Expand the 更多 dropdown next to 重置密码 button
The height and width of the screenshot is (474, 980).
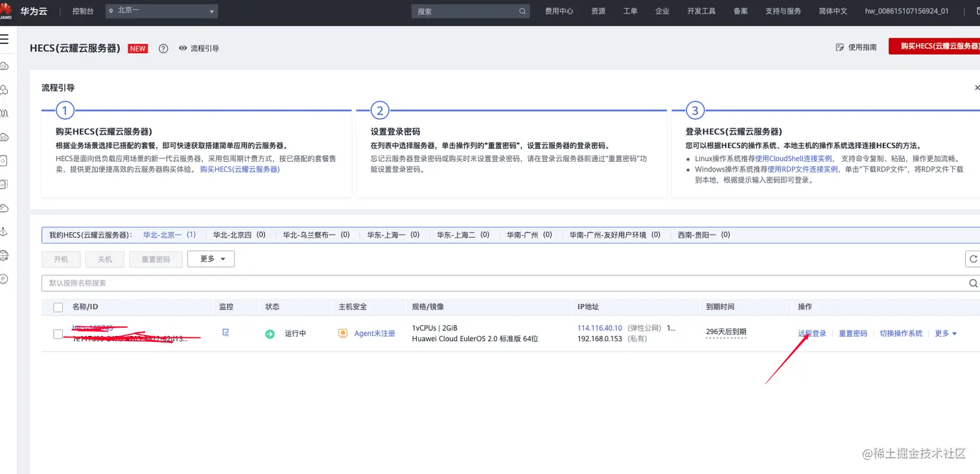pos(211,259)
